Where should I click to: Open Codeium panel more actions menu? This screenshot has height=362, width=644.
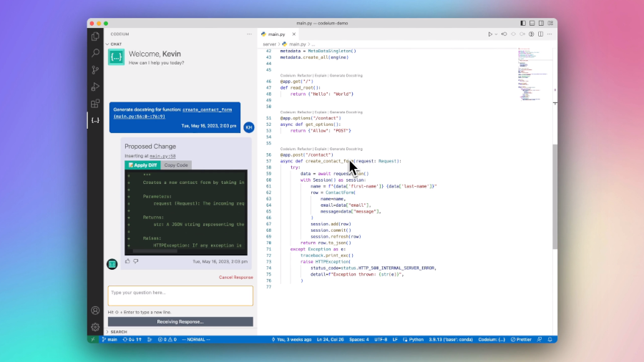249,34
